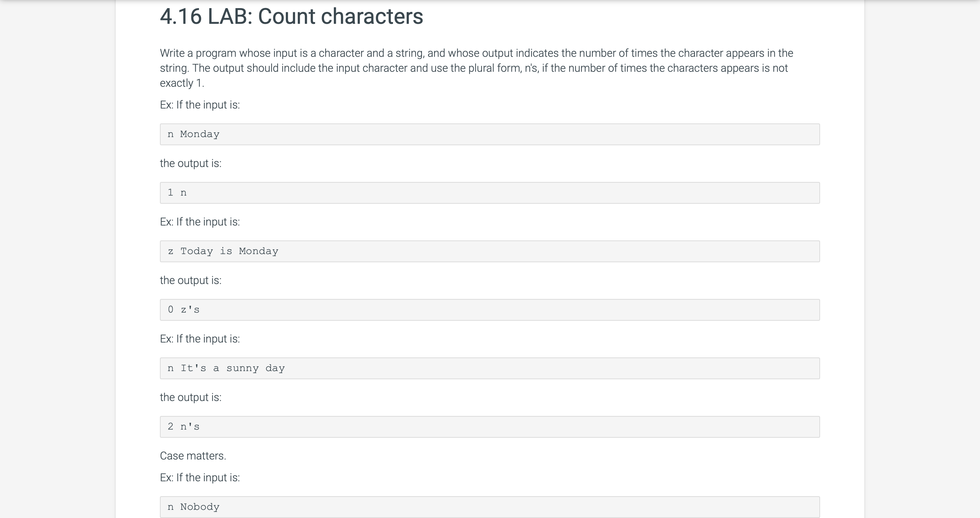The image size is (980, 518).
Task: Click the first "Ex: If the input is:" line
Action: (x=200, y=105)
